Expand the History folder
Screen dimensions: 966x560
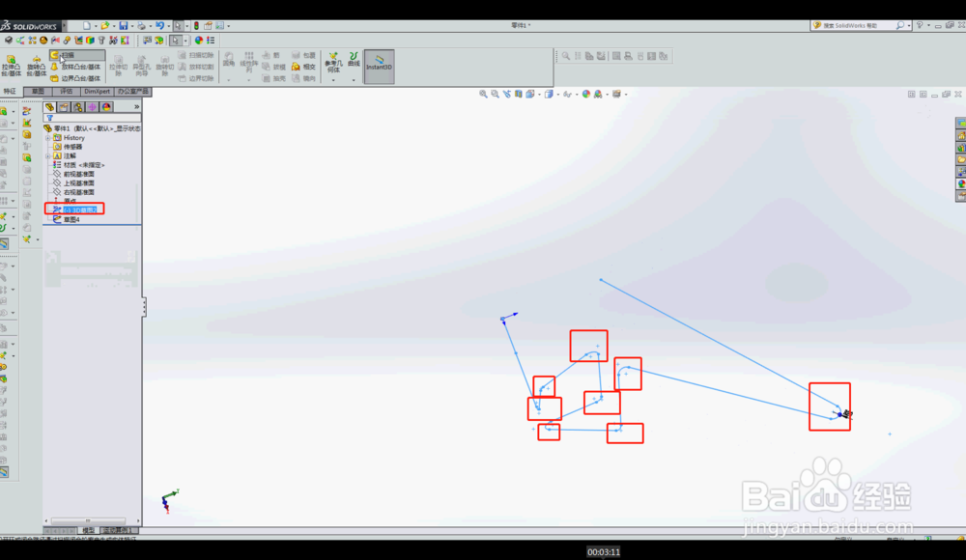pos(48,138)
